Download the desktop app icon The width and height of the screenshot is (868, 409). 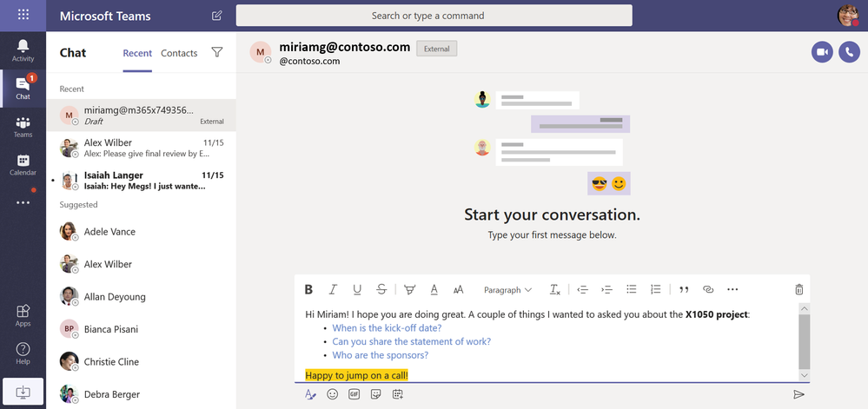coord(23,392)
